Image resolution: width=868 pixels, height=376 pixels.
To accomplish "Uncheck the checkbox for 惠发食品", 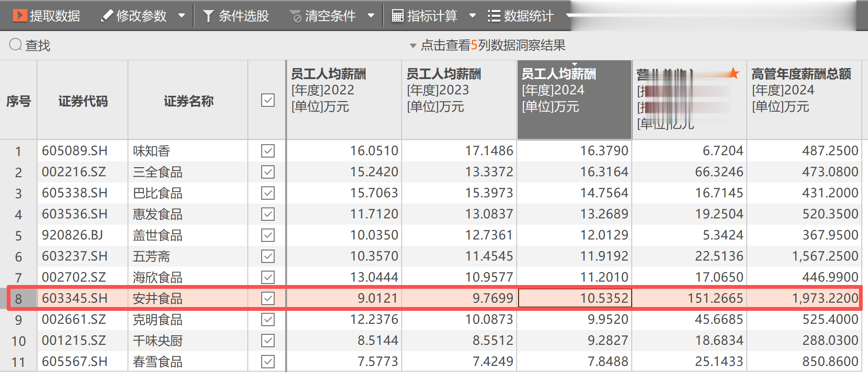I will pyautogui.click(x=268, y=214).
